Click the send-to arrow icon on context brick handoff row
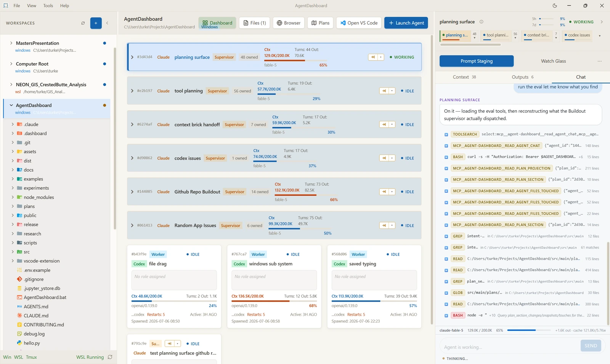 click(384, 125)
